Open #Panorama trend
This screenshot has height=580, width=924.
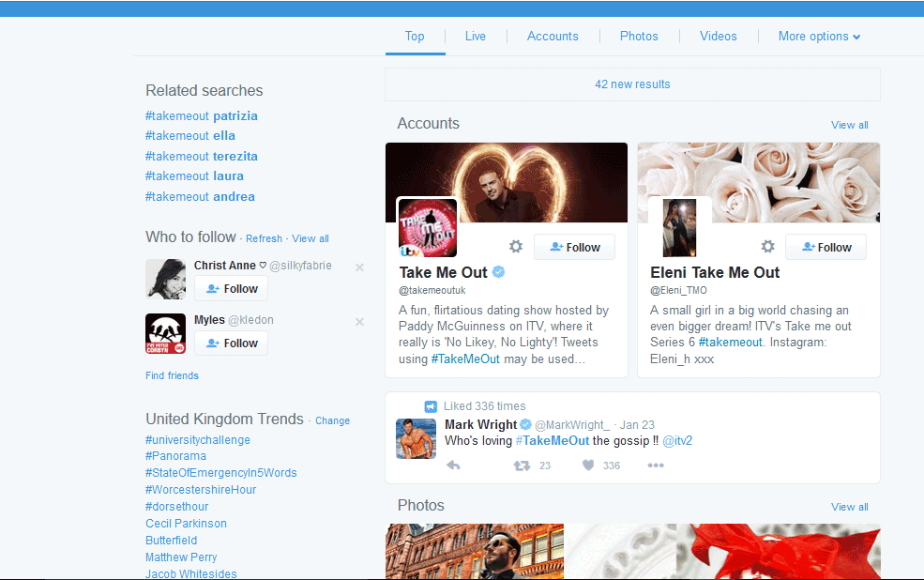coord(175,455)
